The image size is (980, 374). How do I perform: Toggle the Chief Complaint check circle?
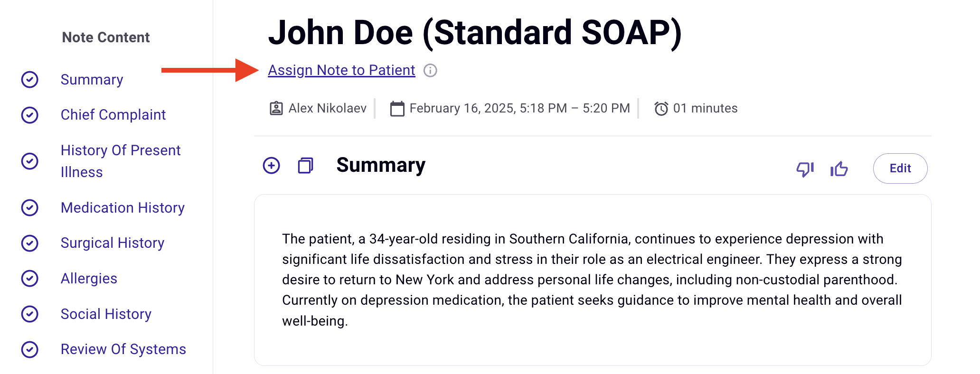click(30, 115)
